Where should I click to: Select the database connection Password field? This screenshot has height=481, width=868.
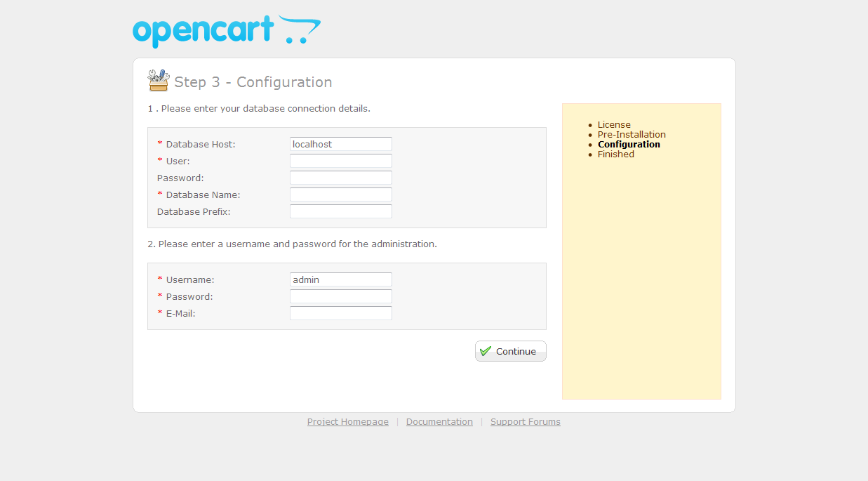pos(340,178)
